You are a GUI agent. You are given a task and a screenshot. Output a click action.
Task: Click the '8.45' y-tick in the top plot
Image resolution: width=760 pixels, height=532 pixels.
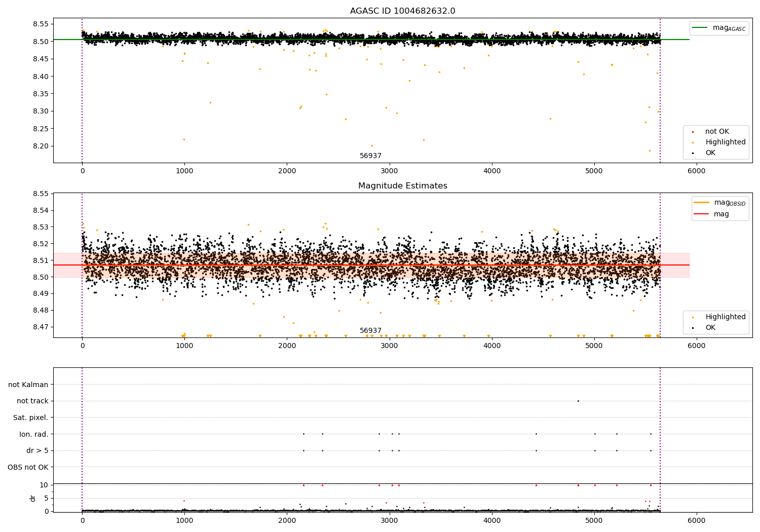(x=40, y=59)
